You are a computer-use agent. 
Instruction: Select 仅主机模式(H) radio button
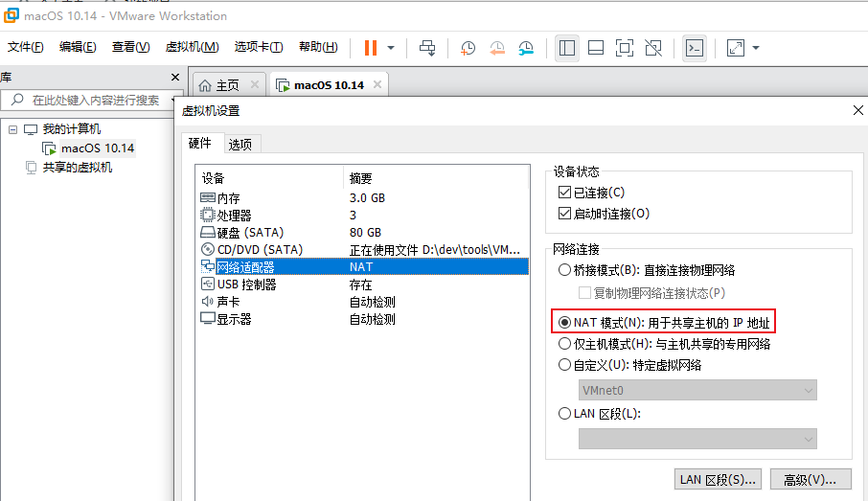click(x=564, y=344)
